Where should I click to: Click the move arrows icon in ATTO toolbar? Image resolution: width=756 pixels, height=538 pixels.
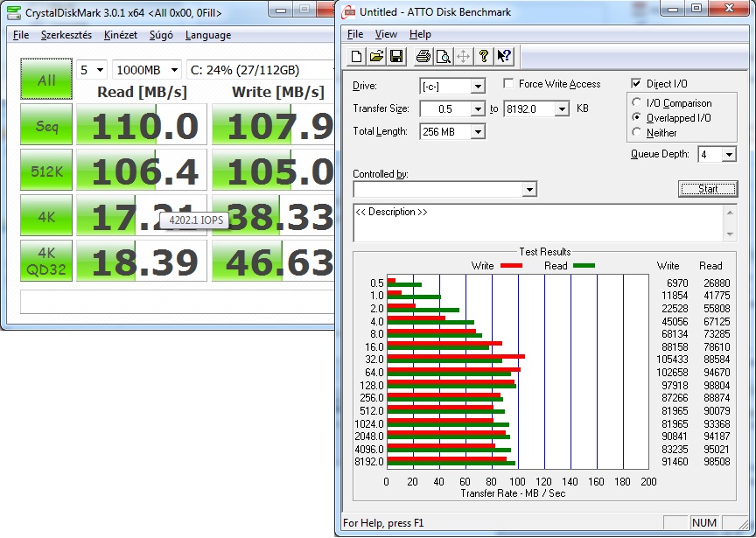pyautogui.click(x=463, y=56)
